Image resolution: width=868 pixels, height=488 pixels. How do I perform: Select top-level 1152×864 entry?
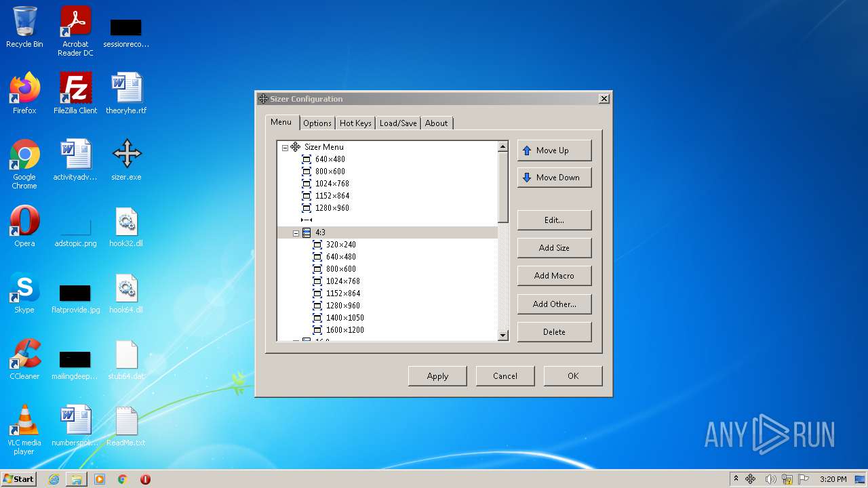coord(332,196)
